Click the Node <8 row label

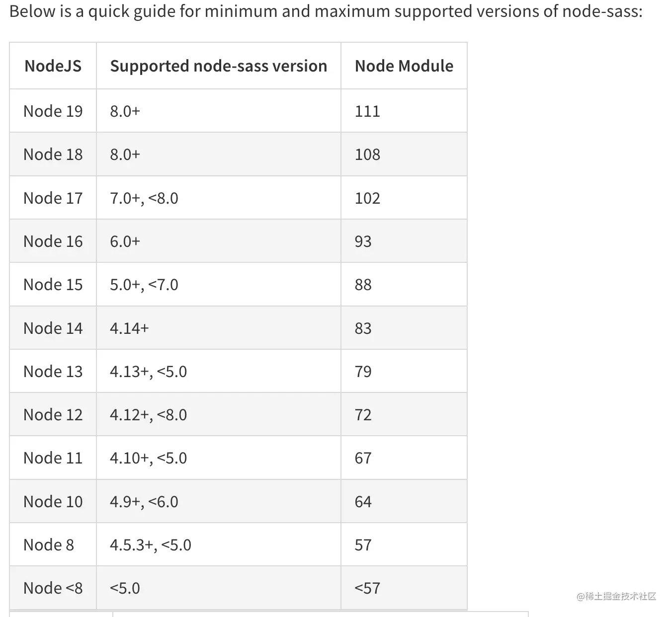[x=53, y=588]
